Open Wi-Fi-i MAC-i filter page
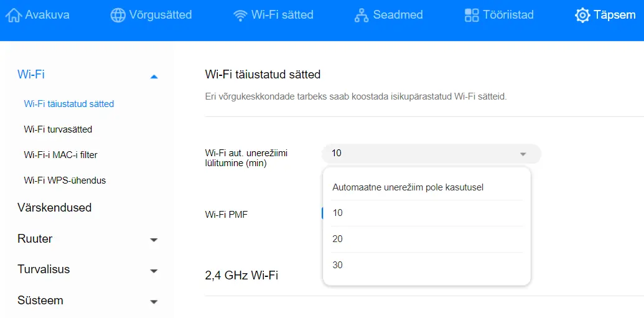This screenshot has height=318, width=644. pos(61,155)
